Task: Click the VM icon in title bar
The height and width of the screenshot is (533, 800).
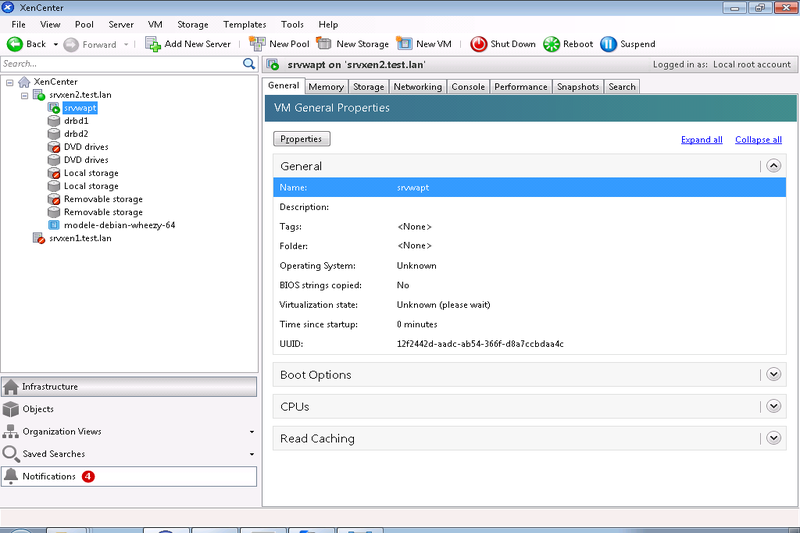Action: pos(273,65)
